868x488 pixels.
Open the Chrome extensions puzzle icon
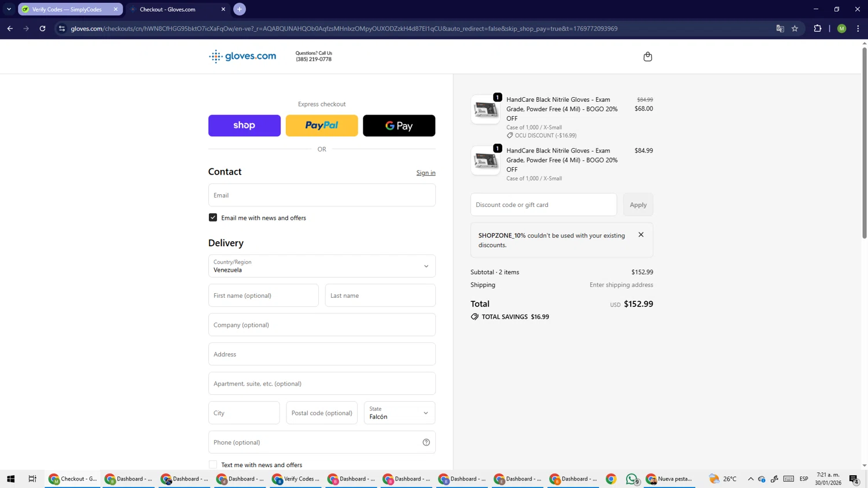[x=817, y=28]
